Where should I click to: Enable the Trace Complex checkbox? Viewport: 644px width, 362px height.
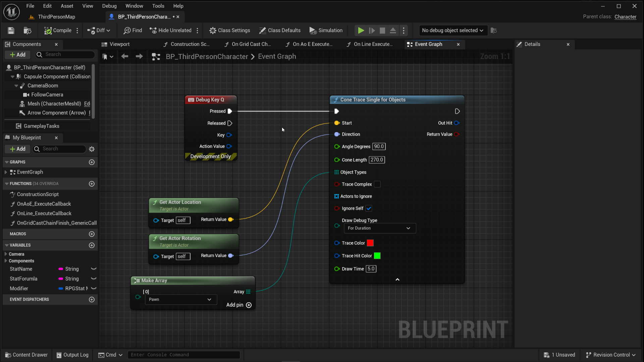pos(377,184)
